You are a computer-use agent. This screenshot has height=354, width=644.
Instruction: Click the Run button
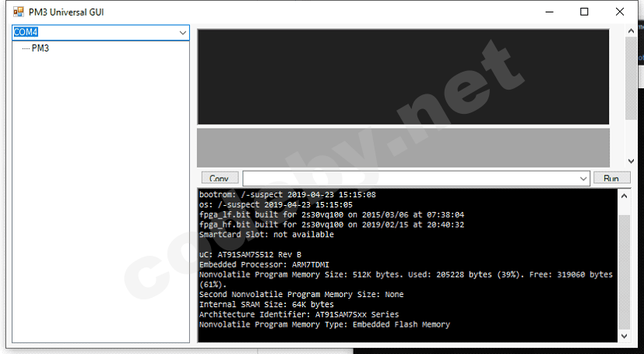click(611, 178)
